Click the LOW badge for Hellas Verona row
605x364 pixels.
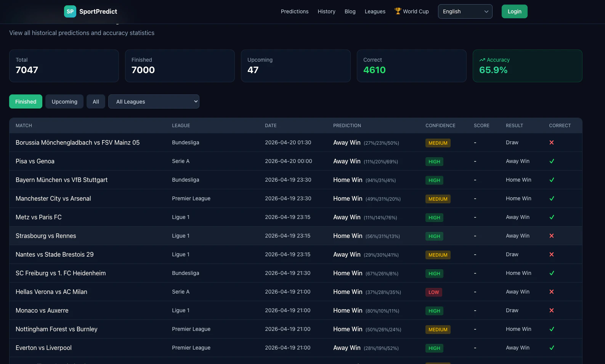[x=434, y=292]
